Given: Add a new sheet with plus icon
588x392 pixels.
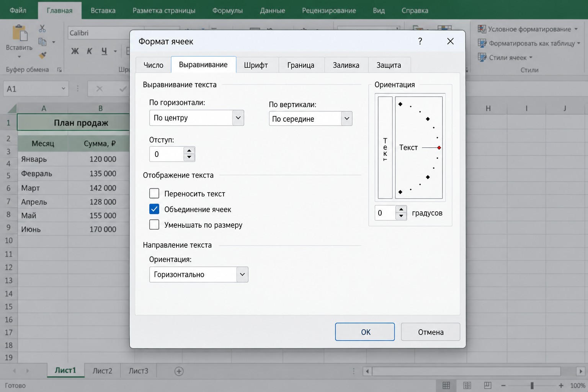Looking at the screenshot, I should (x=179, y=371).
